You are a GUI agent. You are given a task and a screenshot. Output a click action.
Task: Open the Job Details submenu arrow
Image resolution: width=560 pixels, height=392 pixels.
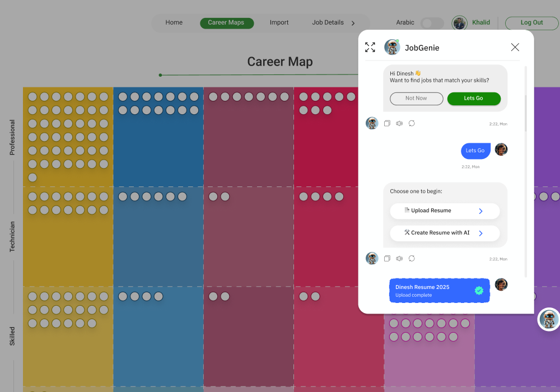click(353, 23)
